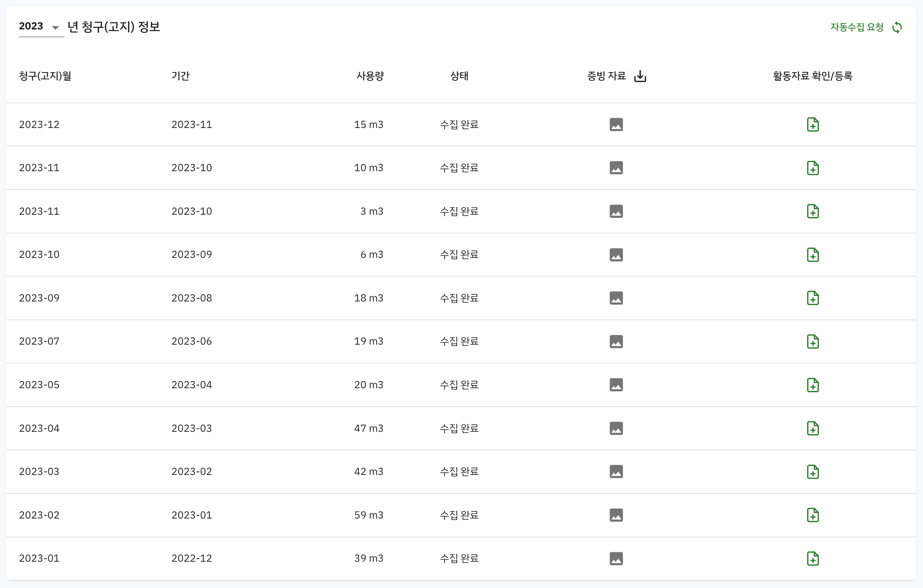
Task: Click the 청구(고지)월 column header
Action: 45,76
